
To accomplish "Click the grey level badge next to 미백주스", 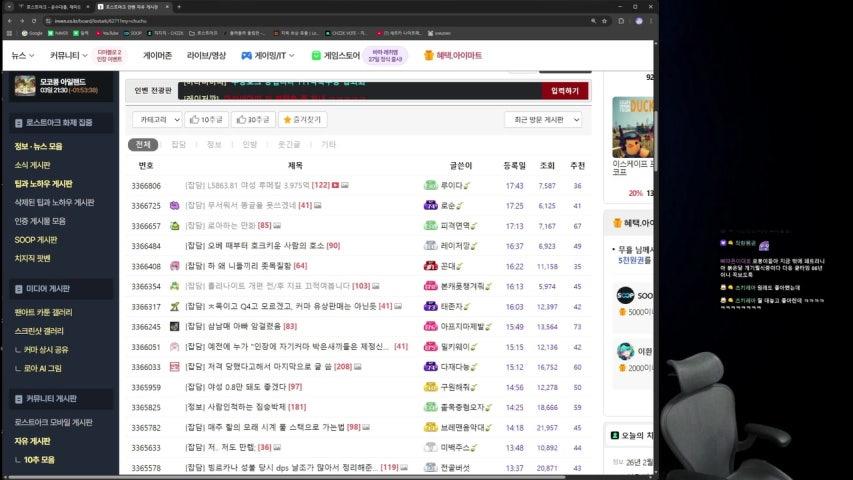I will coord(430,447).
